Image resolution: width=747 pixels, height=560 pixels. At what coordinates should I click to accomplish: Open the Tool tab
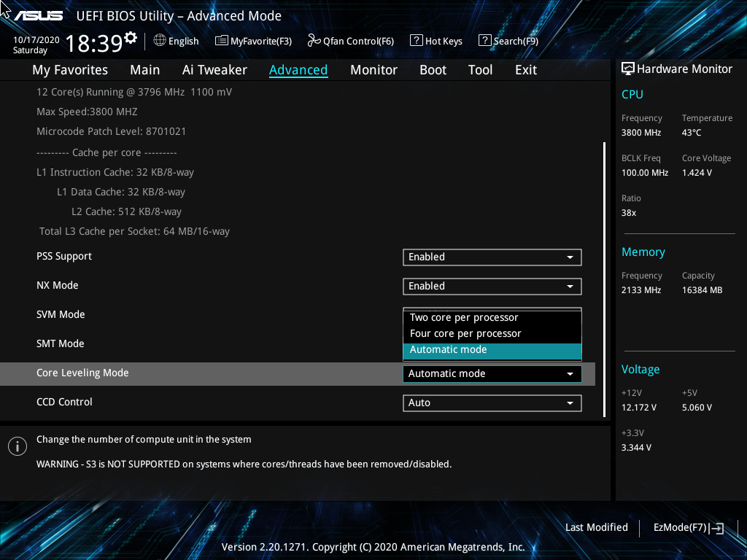480,70
